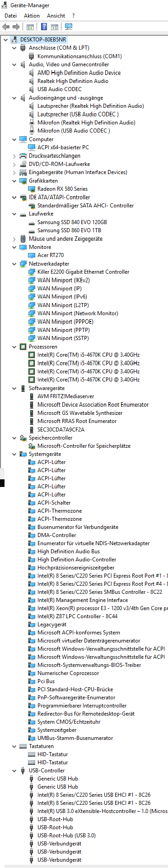168x868 pixels.
Task: Select System CMOS/Echtzeituhr
Action: pyautogui.click(x=69, y=722)
